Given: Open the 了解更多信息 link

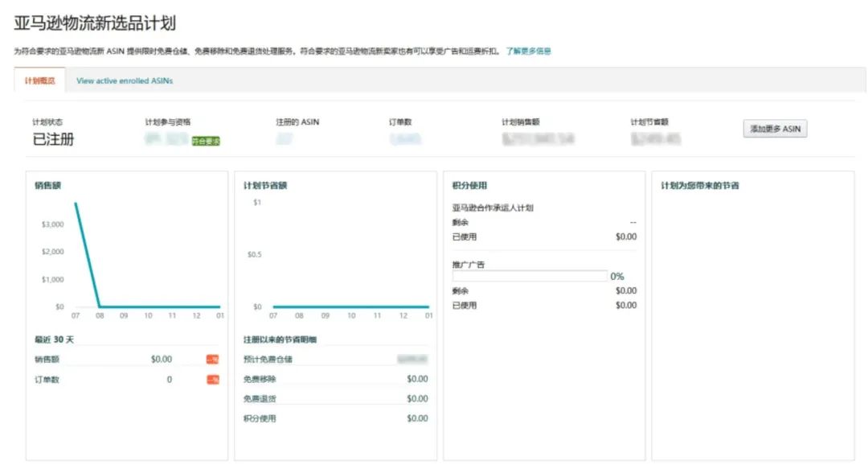Looking at the screenshot, I should pos(526,50).
